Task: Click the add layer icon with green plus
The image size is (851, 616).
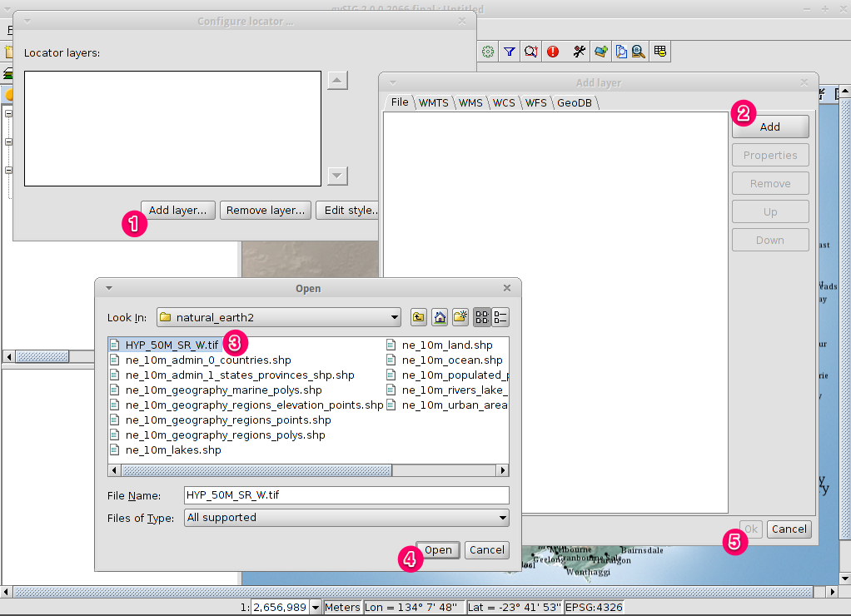Action: point(601,52)
